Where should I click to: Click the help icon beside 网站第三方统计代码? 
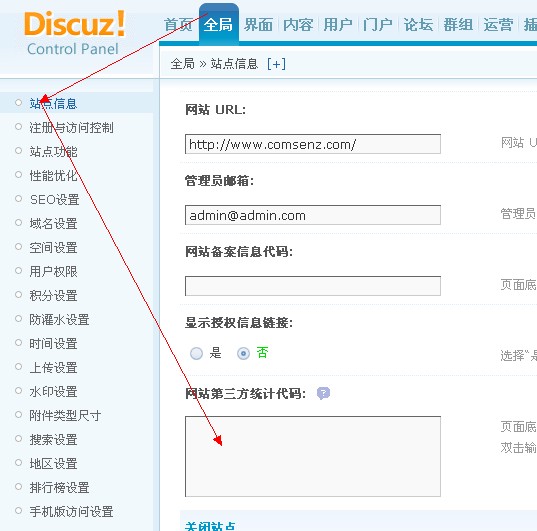pyautogui.click(x=323, y=393)
